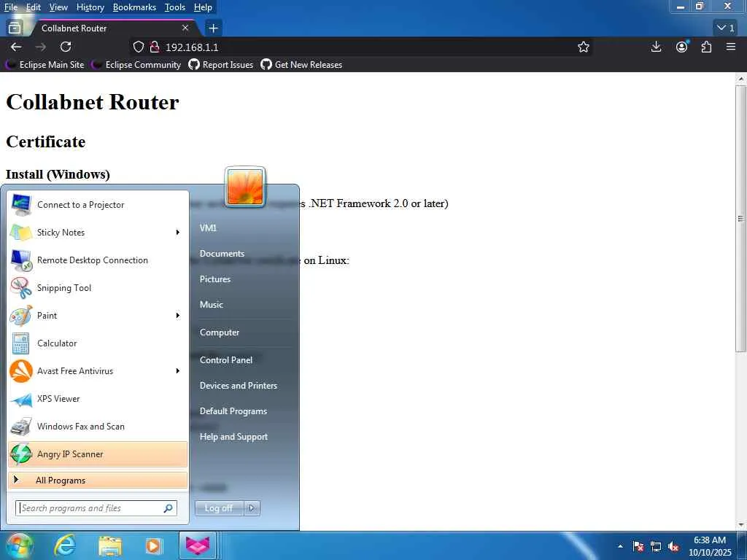Click the tracking protection shield icon
The width and height of the screenshot is (747, 560).
tap(138, 47)
